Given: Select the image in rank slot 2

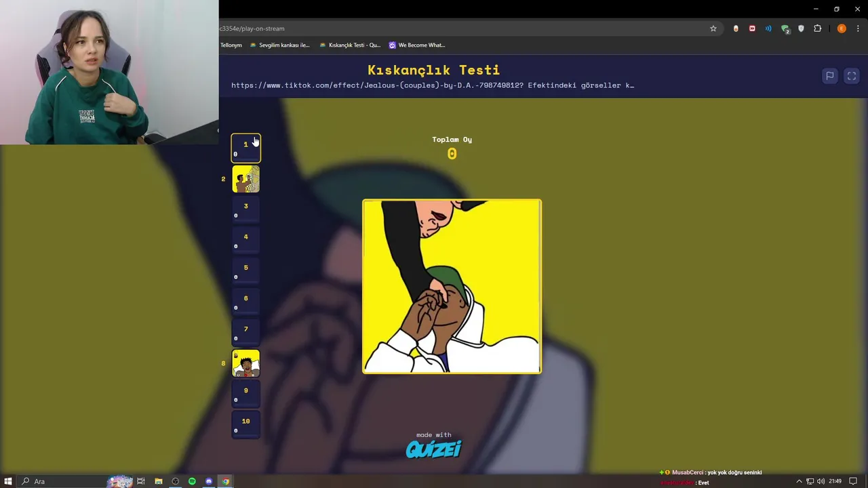Looking at the screenshot, I should (x=245, y=179).
